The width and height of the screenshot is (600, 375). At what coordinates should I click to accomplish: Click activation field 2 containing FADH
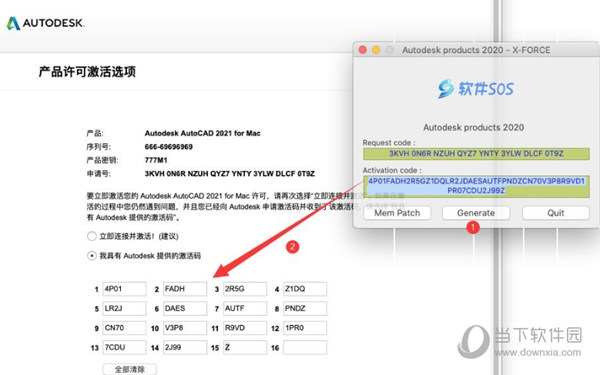tap(185, 289)
